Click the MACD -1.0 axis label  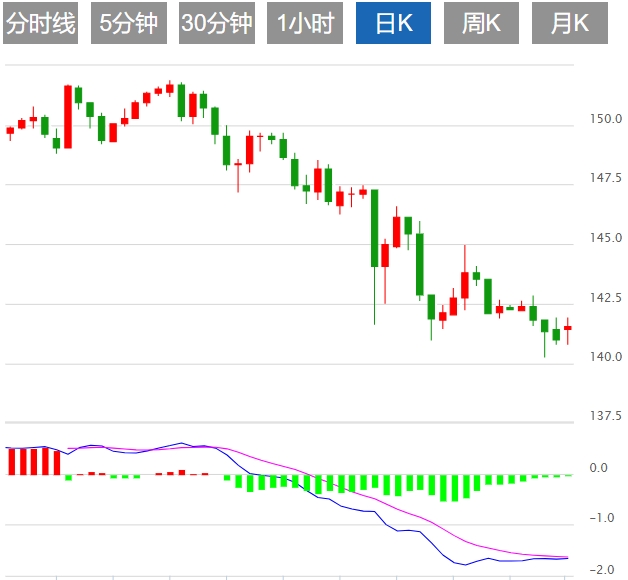602,518
